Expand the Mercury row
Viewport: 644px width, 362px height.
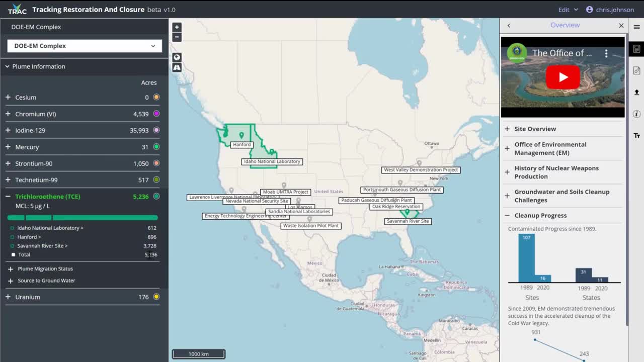coord(8,147)
